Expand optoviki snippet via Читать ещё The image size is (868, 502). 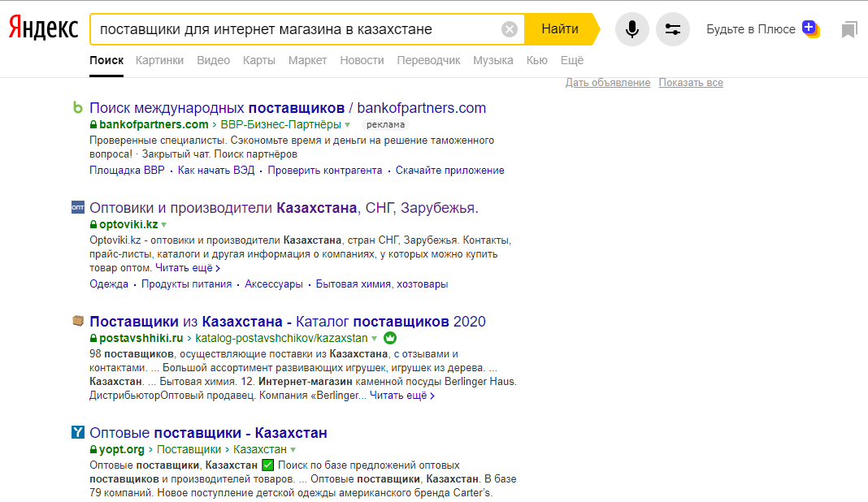(188, 268)
